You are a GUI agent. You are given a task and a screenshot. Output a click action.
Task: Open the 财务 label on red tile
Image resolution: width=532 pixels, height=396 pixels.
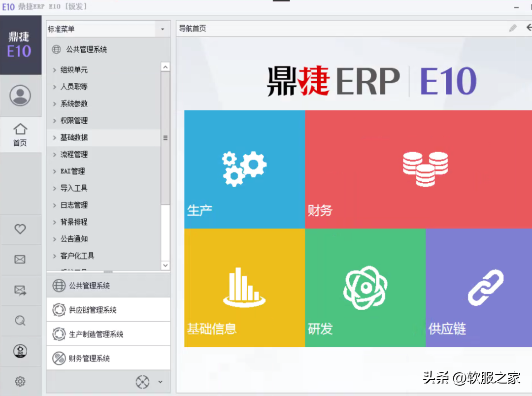pyautogui.click(x=320, y=210)
